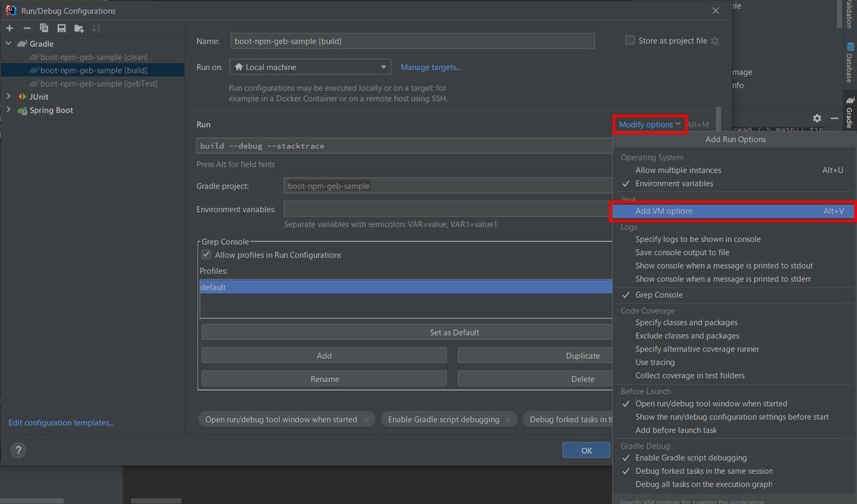Image resolution: width=857 pixels, height=504 pixels.
Task: Click the Gradle elephant icon in the tree
Action: pyautogui.click(x=22, y=44)
